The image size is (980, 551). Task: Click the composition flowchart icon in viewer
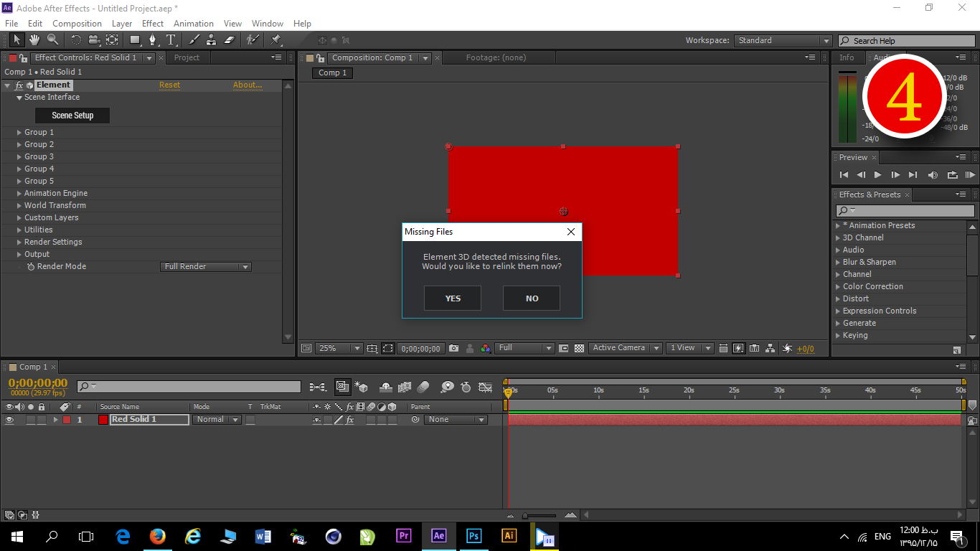tap(770, 348)
